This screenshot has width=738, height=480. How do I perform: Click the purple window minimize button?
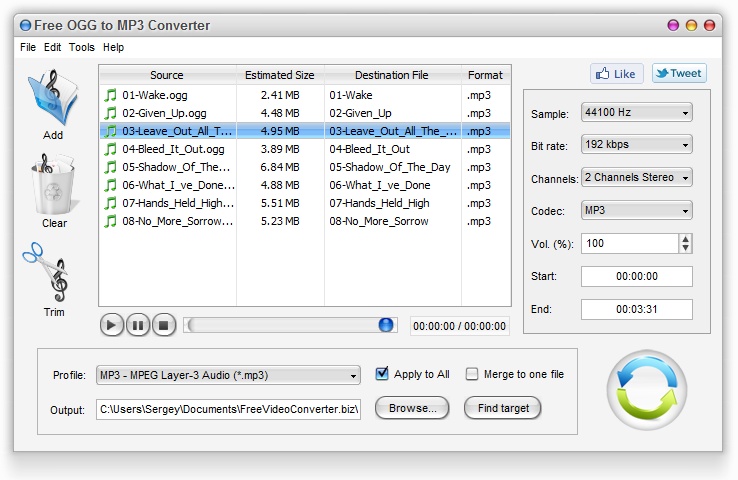coord(674,25)
